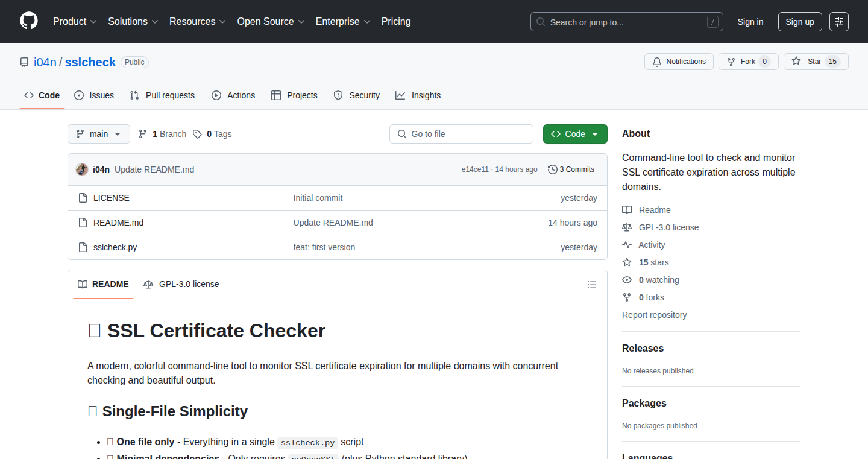The image size is (868, 459).
Task: Open the Pricing page
Action: pyautogui.click(x=396, y=21)
